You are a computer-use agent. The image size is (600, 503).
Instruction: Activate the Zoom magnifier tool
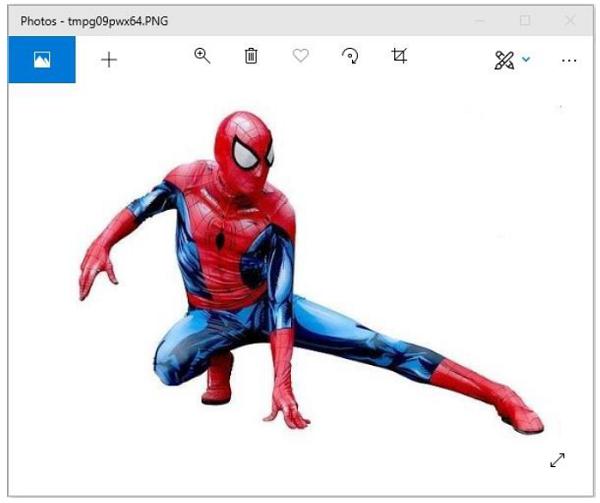click(x=202, y=57)
